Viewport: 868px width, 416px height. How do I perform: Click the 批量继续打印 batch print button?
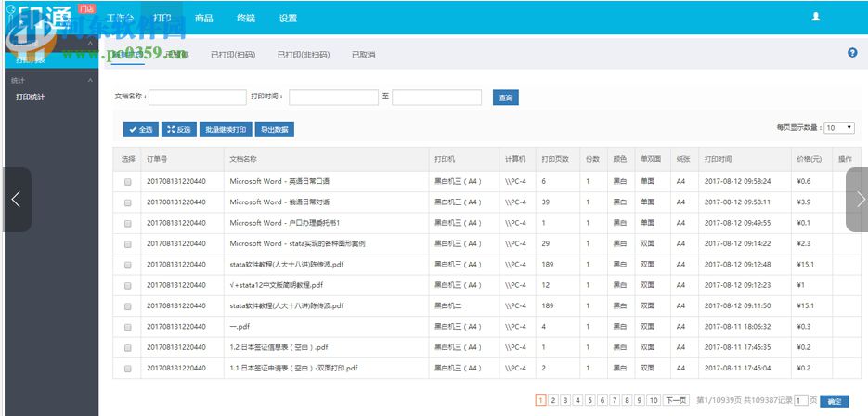pyautogui.click(x=226, y=130)
